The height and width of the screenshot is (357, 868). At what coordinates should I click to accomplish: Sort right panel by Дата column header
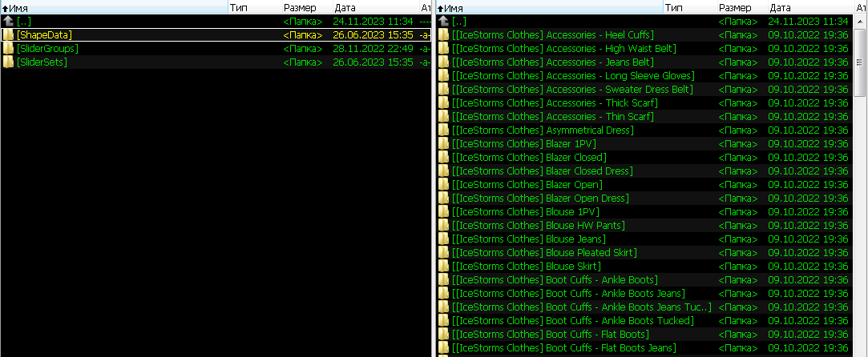780,7
